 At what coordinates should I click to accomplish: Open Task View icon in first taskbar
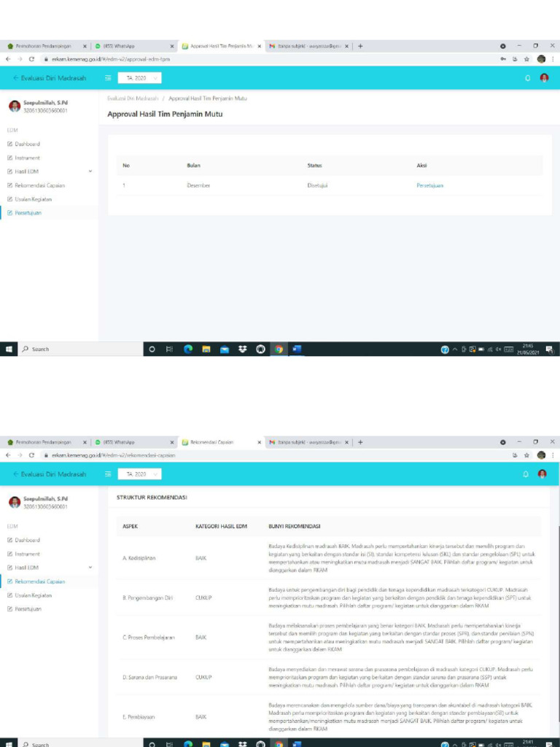click(x=169, y=349)
